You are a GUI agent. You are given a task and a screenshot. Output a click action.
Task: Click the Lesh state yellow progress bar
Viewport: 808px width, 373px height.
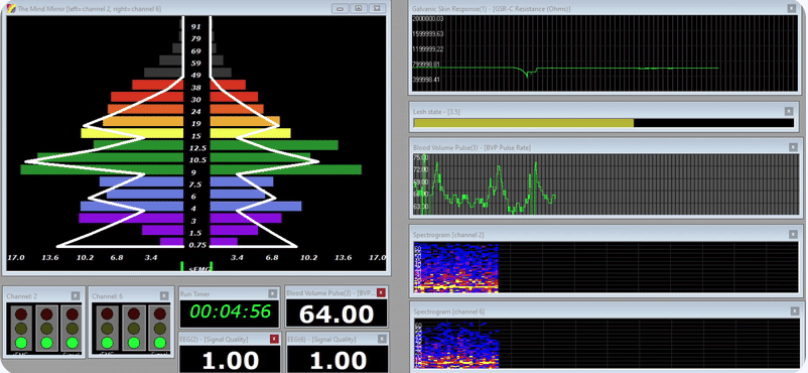click(524, 123)
